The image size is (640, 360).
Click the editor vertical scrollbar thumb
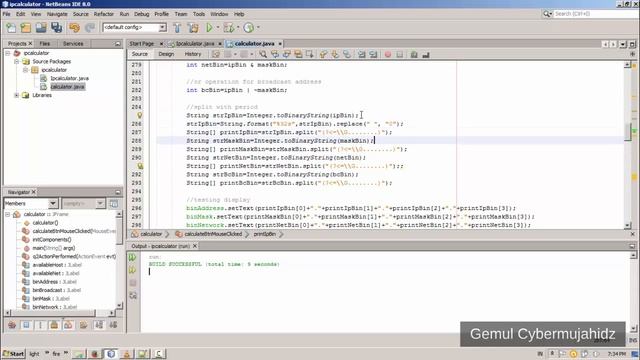pyautogui.click(x=628, y=132)
